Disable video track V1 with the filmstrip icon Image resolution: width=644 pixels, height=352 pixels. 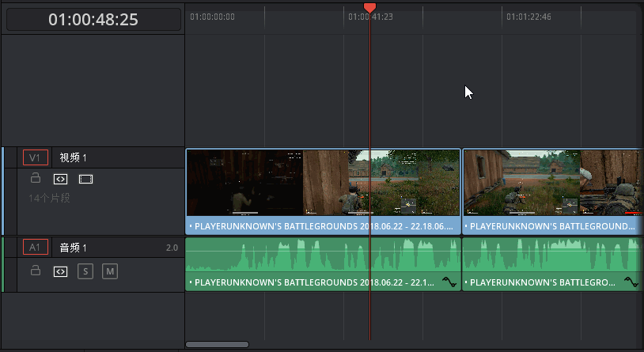click(85, 179)
